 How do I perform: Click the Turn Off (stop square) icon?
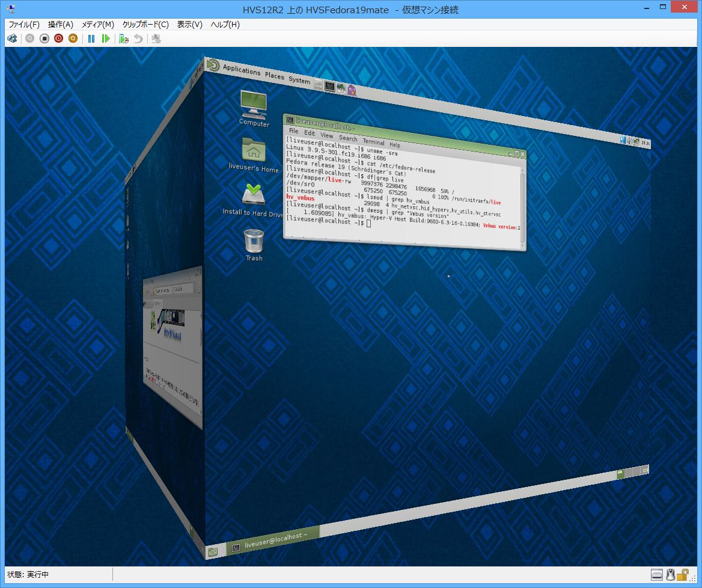click(x=44, y=38)
